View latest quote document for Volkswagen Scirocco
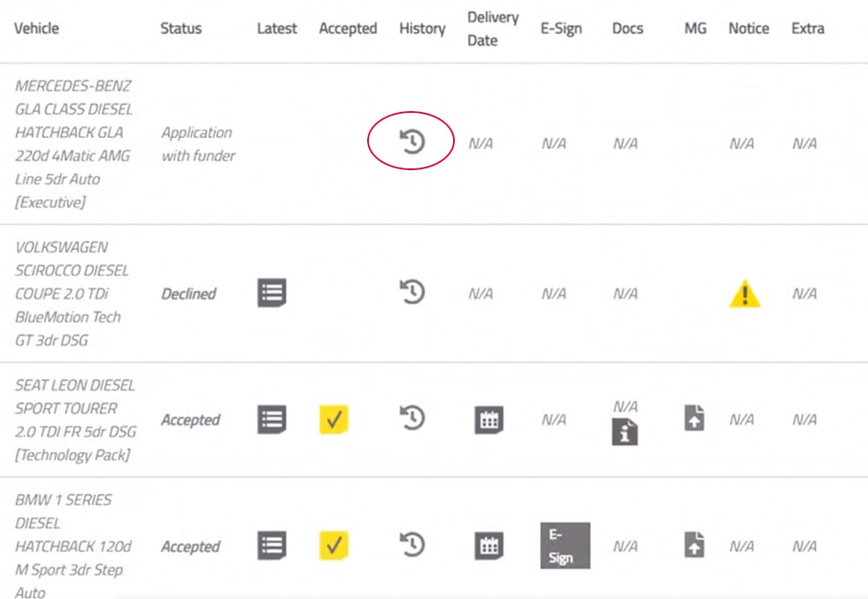This screenshot has width=868, height=599. 272,293
